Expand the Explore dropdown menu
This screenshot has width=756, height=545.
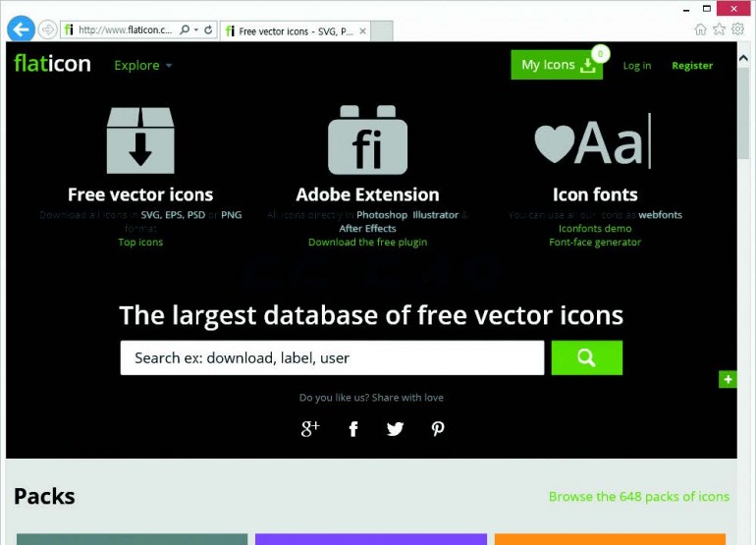pyautogui.click(x=142, y=65)
